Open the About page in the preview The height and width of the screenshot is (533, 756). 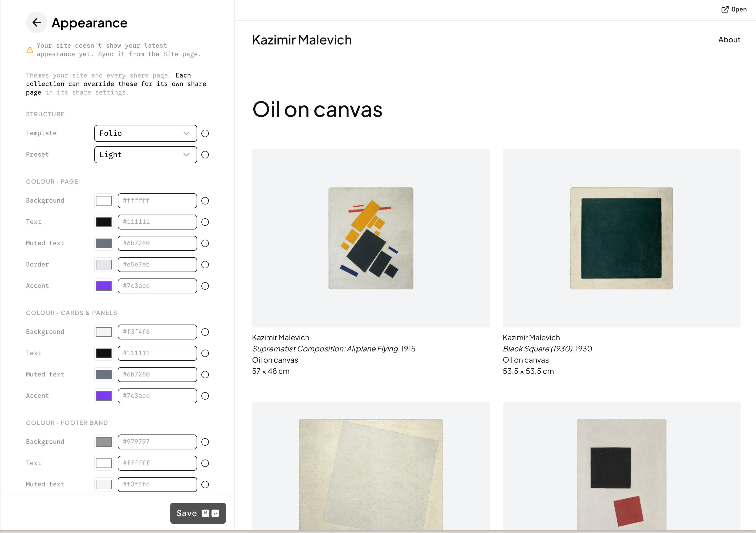(729, 40)
